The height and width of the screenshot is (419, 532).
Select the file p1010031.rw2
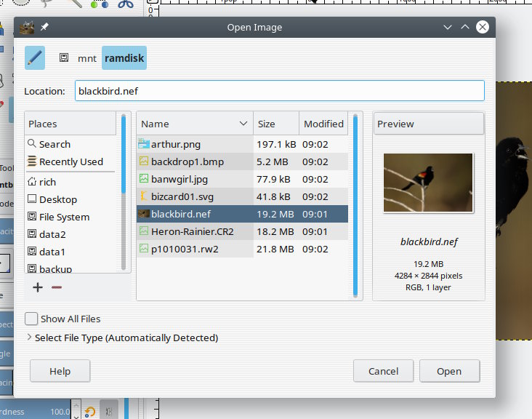click(242, 249)
